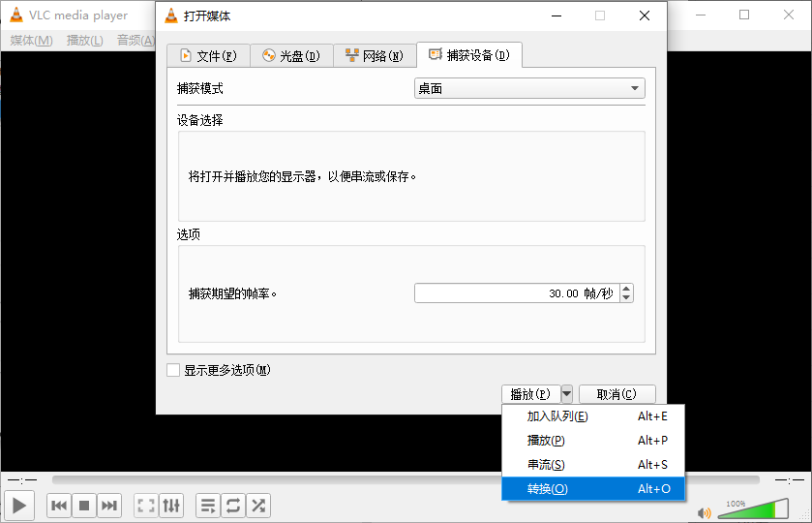Open extended settings equalizer icon
Viewport: 812px width, 523px height.
pos(171,506)
